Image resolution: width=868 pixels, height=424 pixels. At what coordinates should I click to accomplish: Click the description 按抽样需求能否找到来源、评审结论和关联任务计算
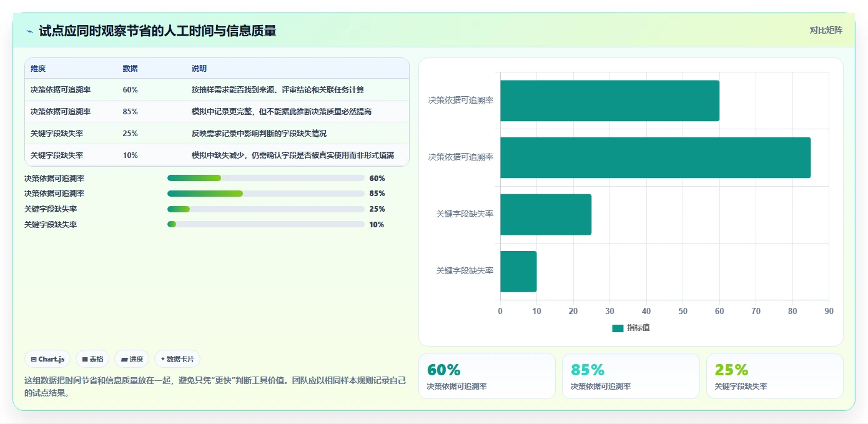click(278, 90)
